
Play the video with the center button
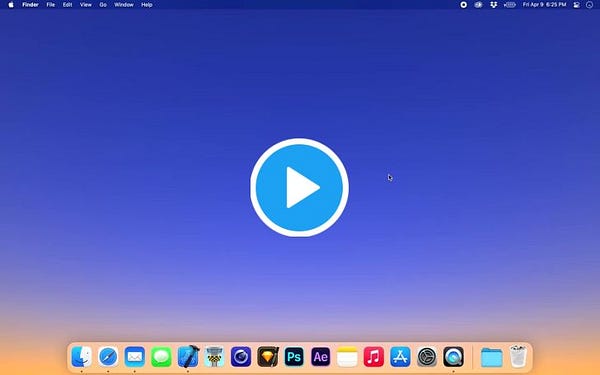(x=299, y=188)
